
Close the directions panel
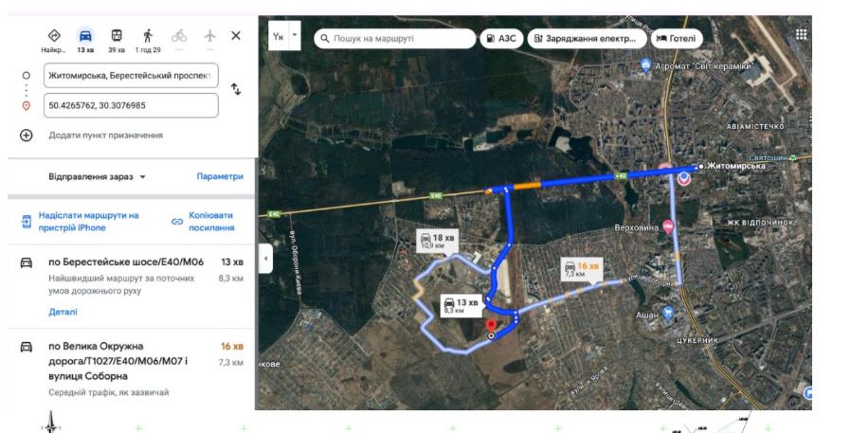click(236, 35)
